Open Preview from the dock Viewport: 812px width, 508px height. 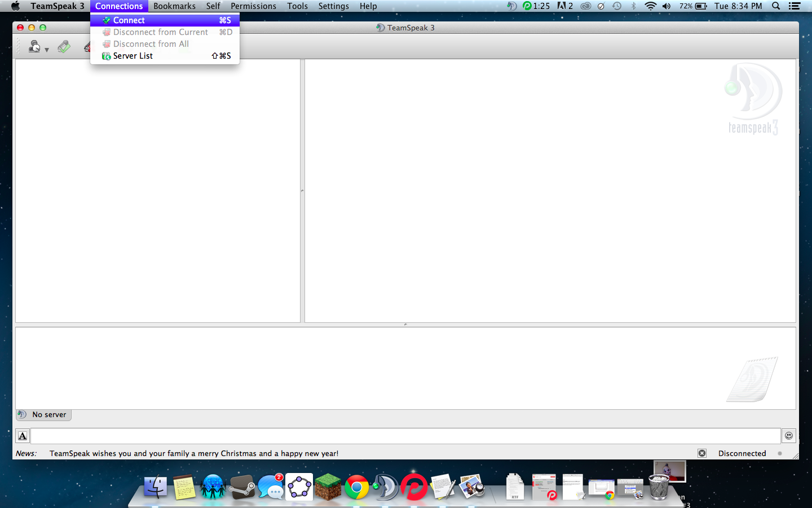[472, 487]
